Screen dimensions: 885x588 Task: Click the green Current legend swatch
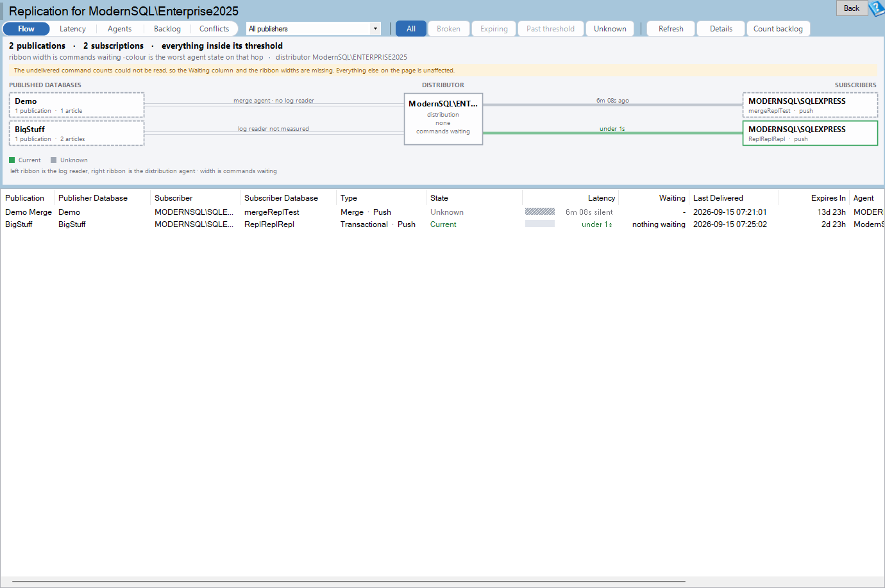coord(12,160)
